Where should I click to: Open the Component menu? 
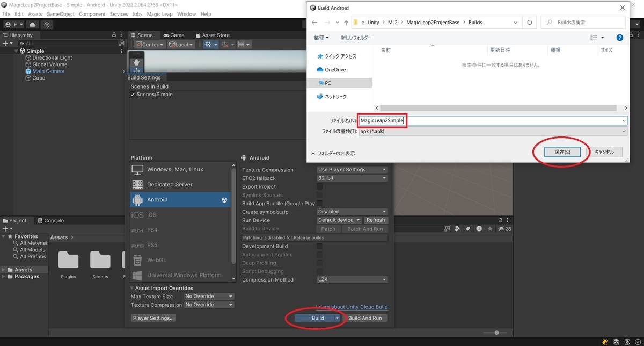92,14
